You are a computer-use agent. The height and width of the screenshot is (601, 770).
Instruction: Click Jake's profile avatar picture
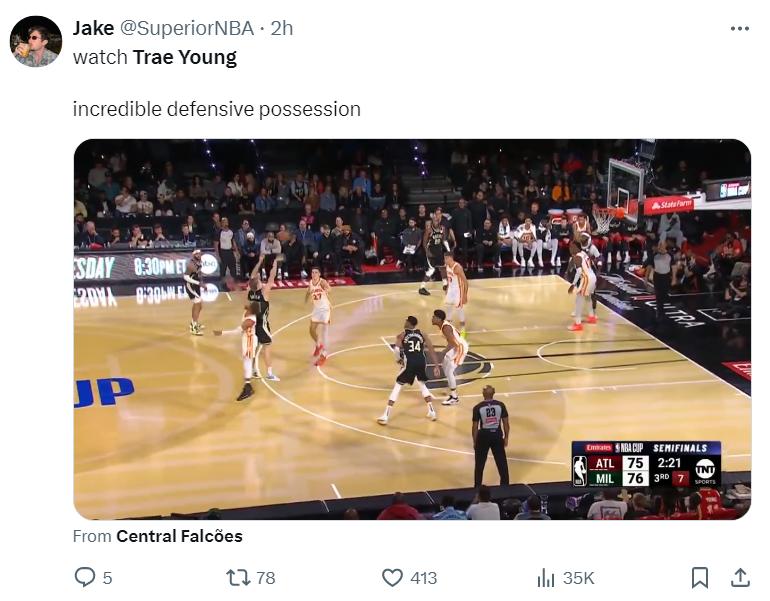tap(36, 41)
